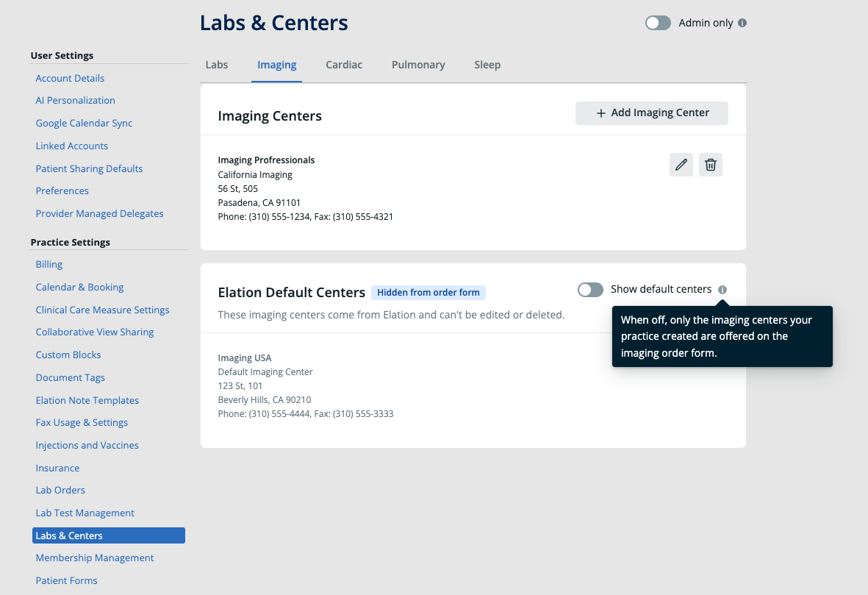Open the Sleep tab

[x=487, y=65]
